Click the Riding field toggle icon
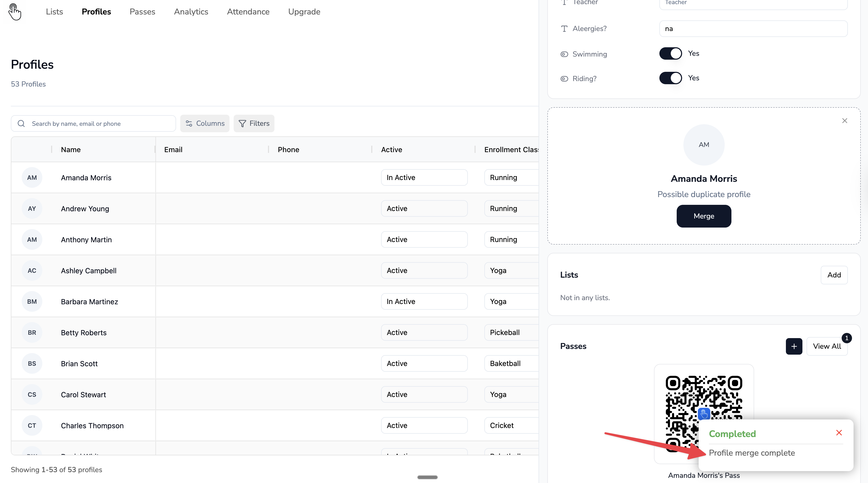Screen dimensions: 868x483 click(564, 79)
